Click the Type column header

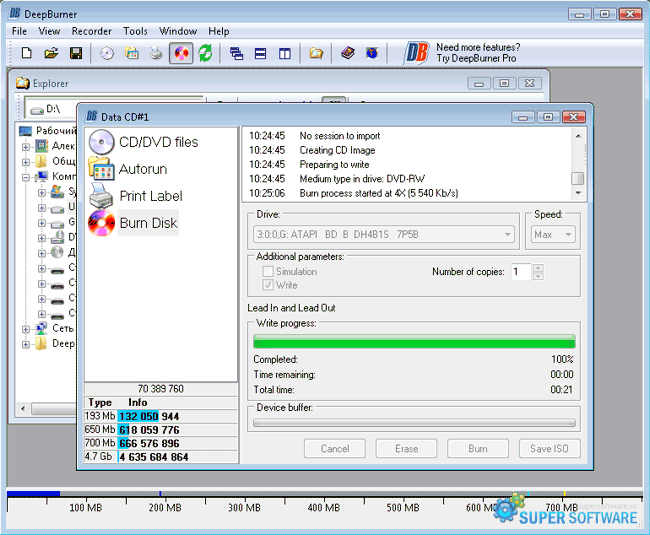coord(100,402)
